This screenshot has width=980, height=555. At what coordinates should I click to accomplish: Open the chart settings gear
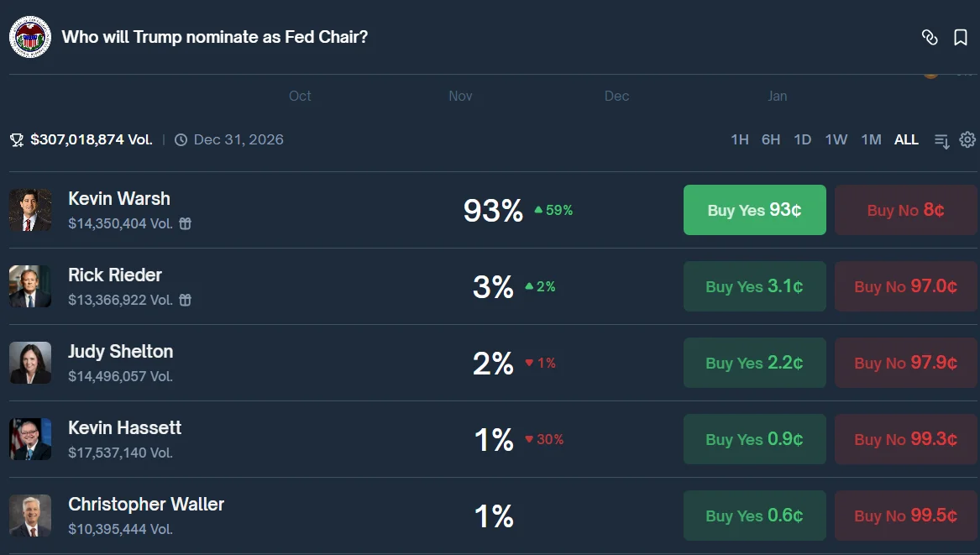coord(967,139)
